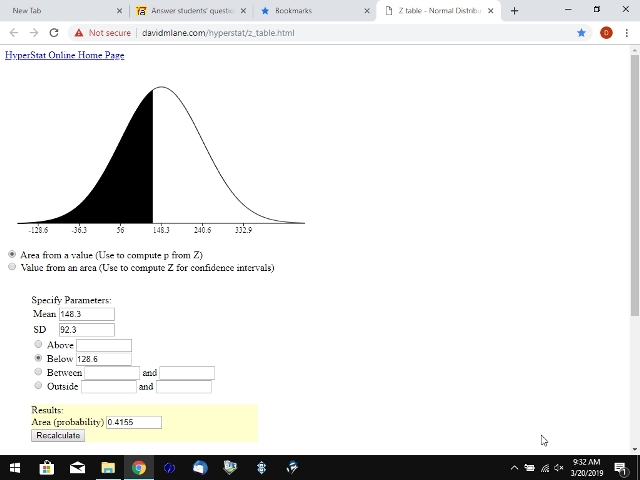Select 'Area from a value' radio button
The width and height of the screenshot is (640, 480).
pyautogui.click(x=12, y=254)
